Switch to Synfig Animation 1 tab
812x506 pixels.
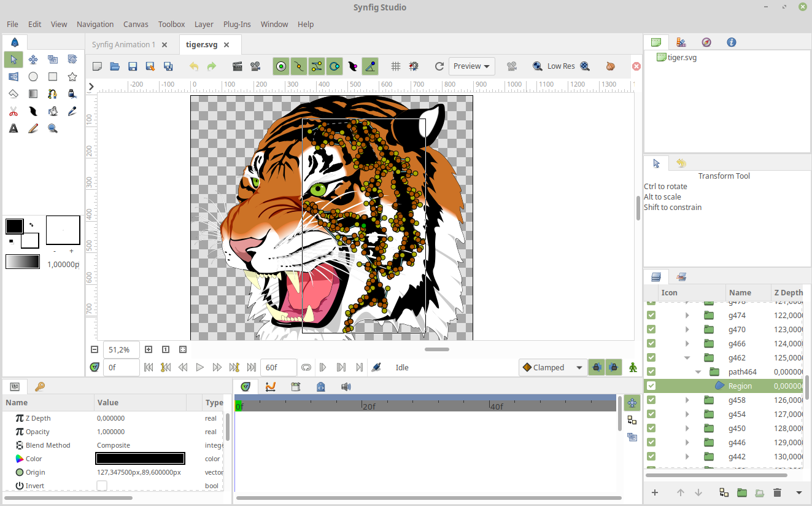[x=123, y=45]
